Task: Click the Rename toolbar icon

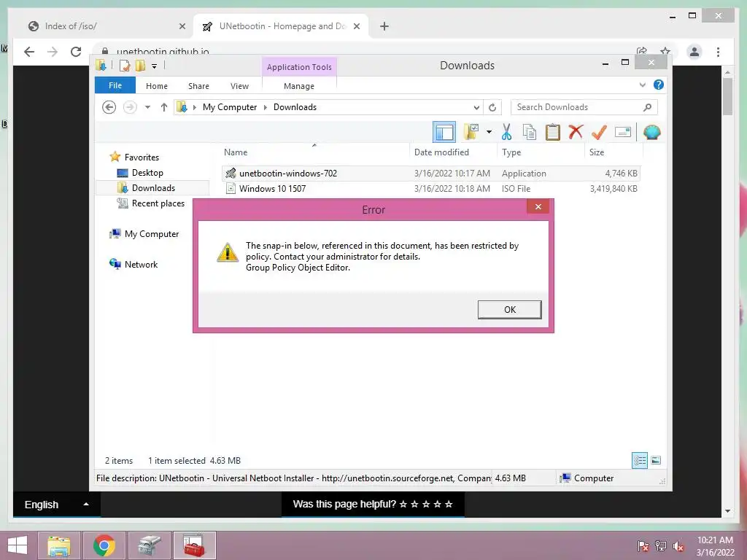Action: click(x=623, y=132)
